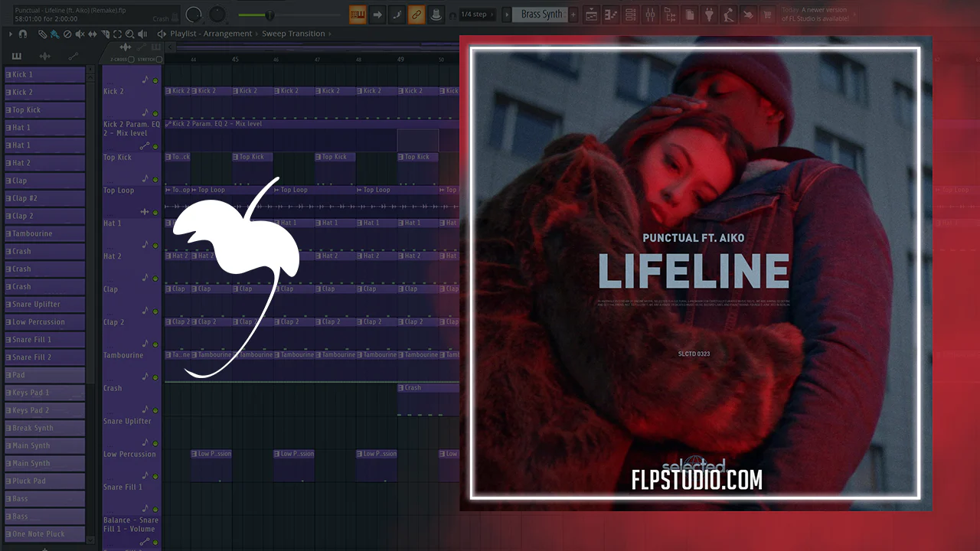Select the Keys Pad 1 pattern
The height and width of the screenshot is (551, 980).
(x=44, y=393)
